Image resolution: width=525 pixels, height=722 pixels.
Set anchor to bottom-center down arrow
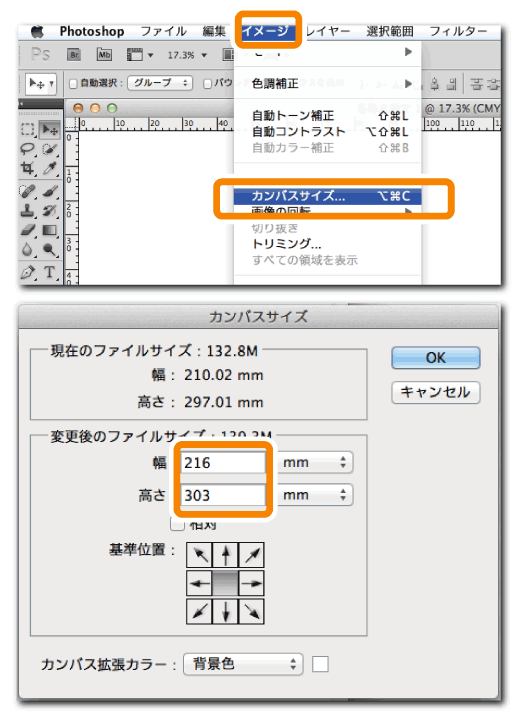pyautogui.click(x=226, y=611)
